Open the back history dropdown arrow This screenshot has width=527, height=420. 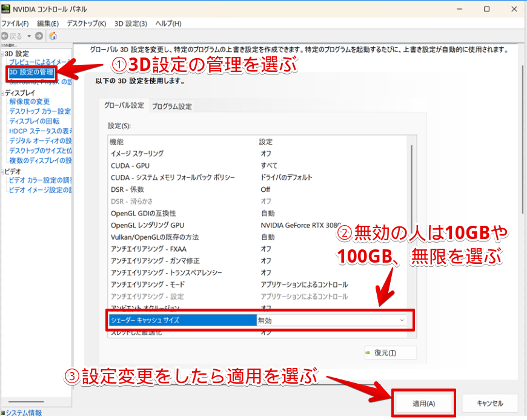coord(29,36)
